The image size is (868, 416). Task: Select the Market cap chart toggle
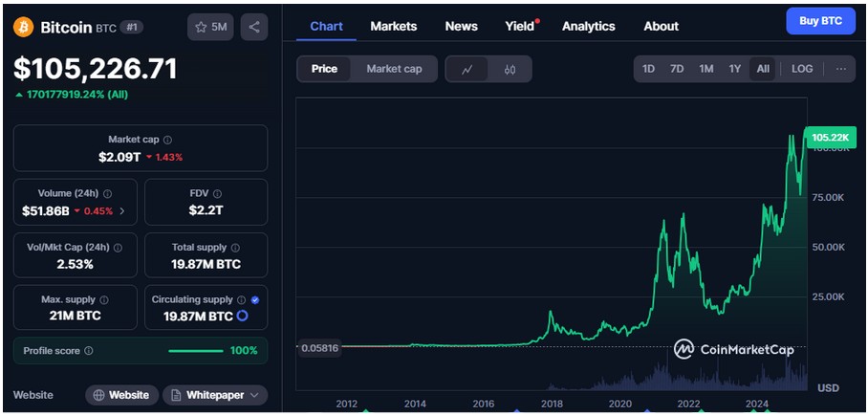[x=394, y=69]
